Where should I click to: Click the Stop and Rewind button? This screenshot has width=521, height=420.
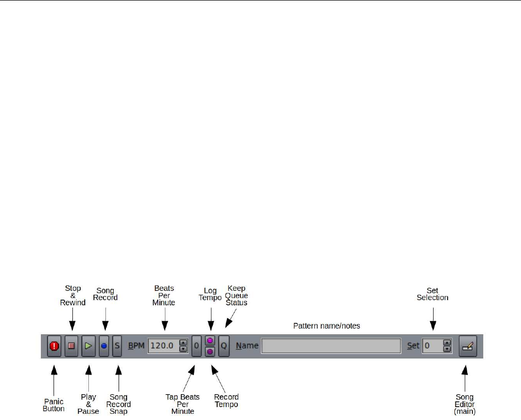(x=71, y=346)
